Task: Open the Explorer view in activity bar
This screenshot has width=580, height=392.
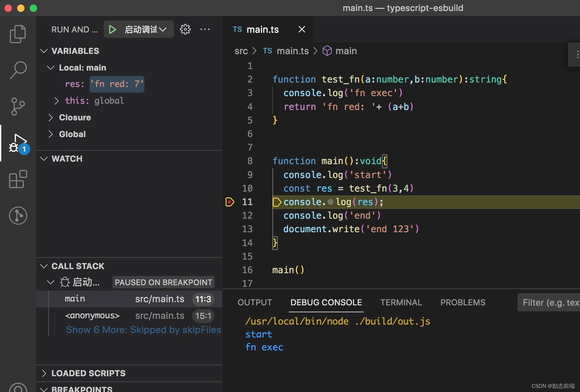Action: point(18,34)
